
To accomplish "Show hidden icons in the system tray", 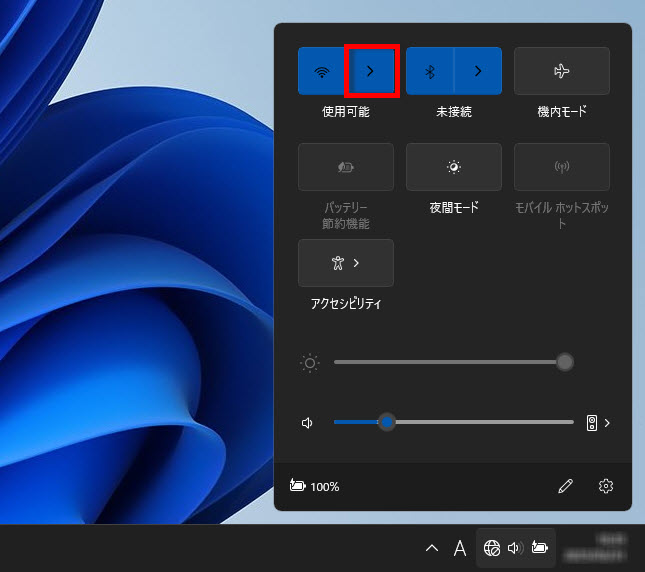I will [x=432, y=548].
